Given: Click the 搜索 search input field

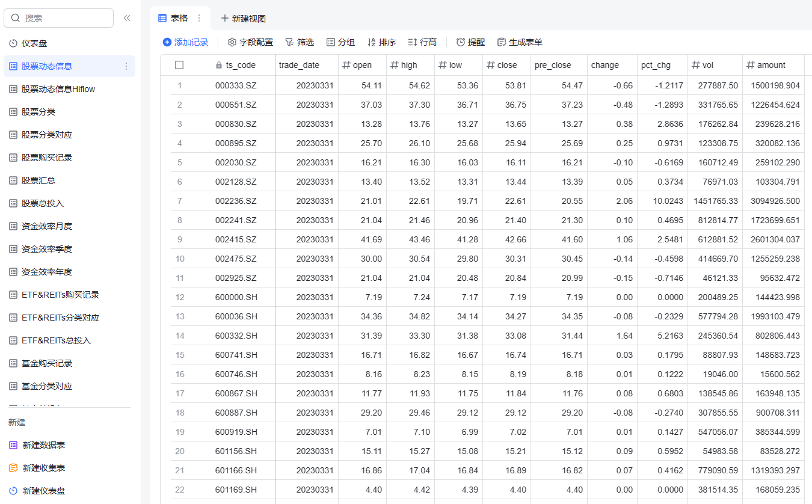Looking at the screenshot, I should (x=58, y=18).
